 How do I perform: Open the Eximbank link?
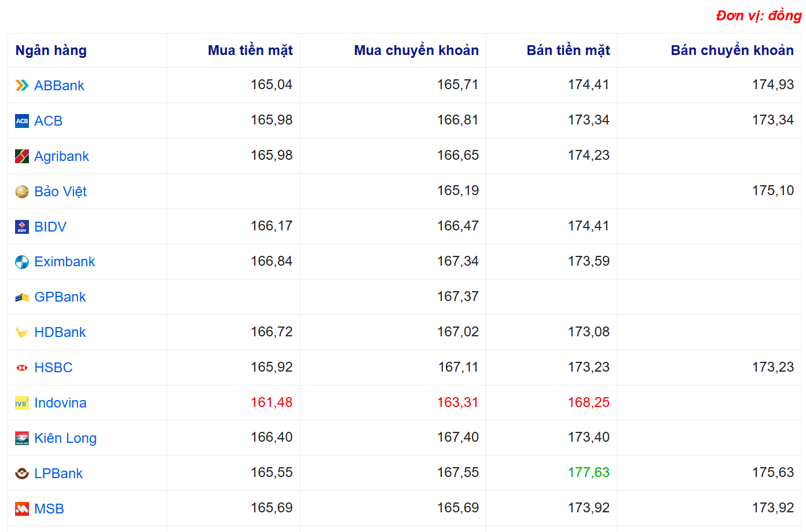point(64,262)
